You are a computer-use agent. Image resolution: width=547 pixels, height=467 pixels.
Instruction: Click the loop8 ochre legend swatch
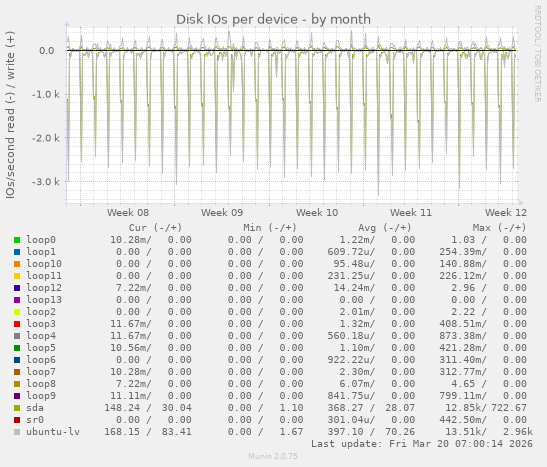click(17, 384)
